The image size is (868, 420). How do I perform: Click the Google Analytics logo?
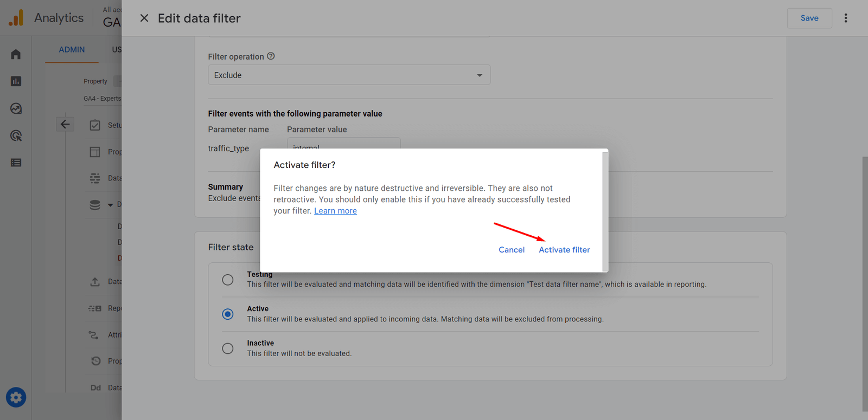(x=16, y=18)
